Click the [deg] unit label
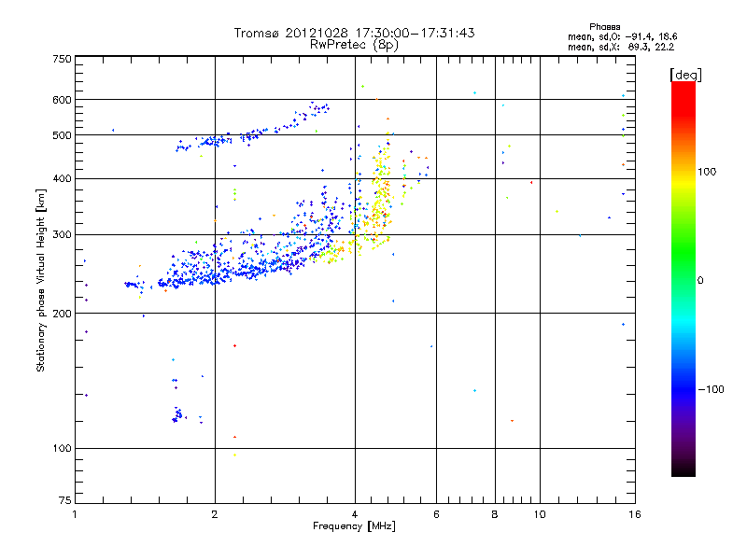 pyautogui.click(x=685, y=75)
